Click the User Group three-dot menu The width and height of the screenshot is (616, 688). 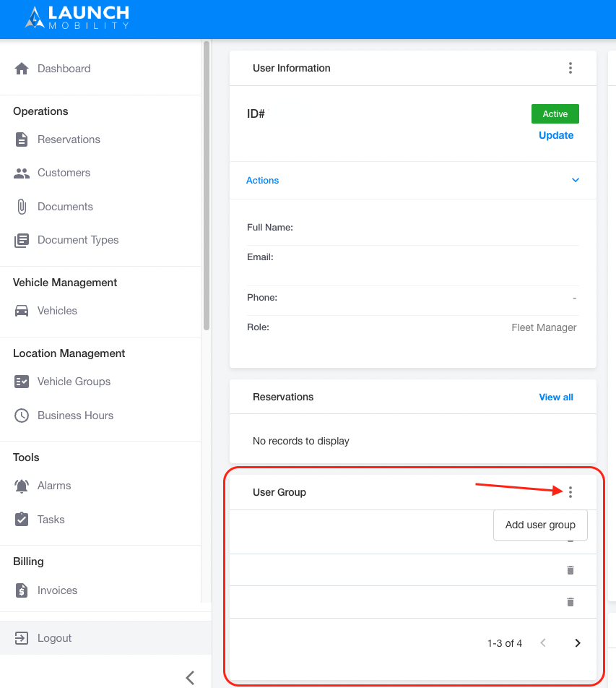pos(571,492)
